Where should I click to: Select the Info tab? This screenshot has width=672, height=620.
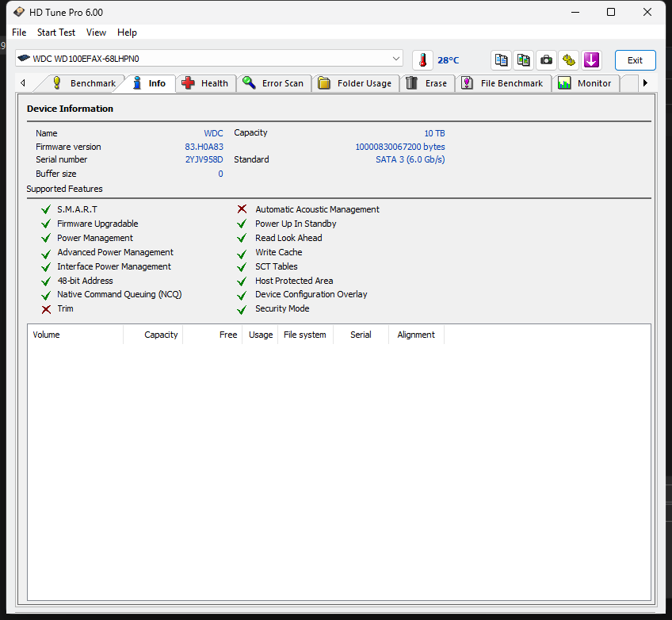pyautogui.click(x=149, y=83)
